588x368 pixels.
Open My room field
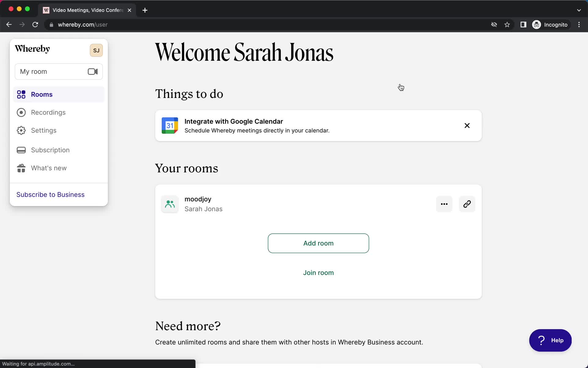pos(59,71)
